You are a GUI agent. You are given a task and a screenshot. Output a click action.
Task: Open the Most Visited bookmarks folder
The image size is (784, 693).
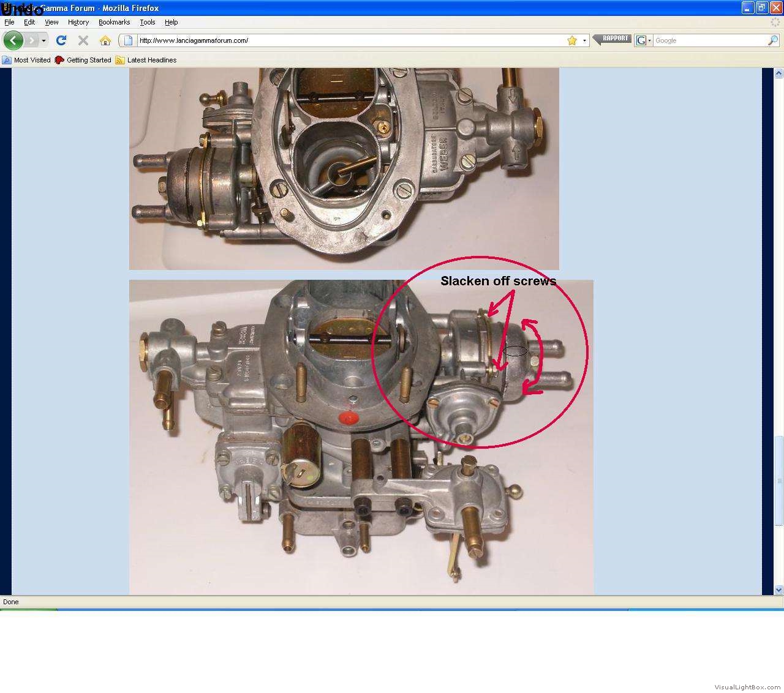coord(26,60)
